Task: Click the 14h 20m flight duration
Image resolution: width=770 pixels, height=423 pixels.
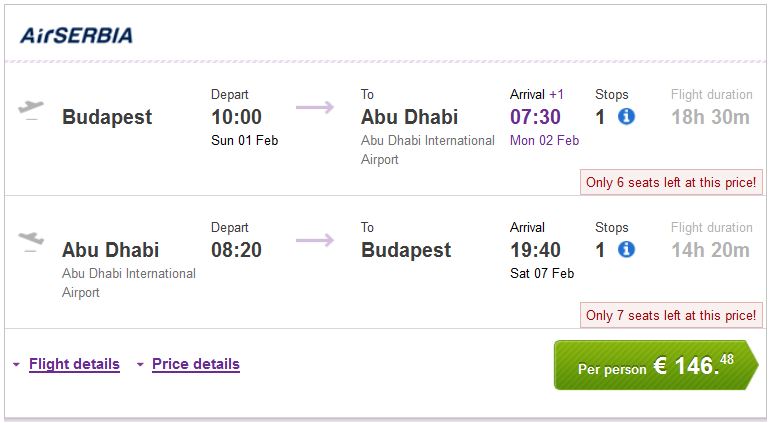Action: coord(710,250)
